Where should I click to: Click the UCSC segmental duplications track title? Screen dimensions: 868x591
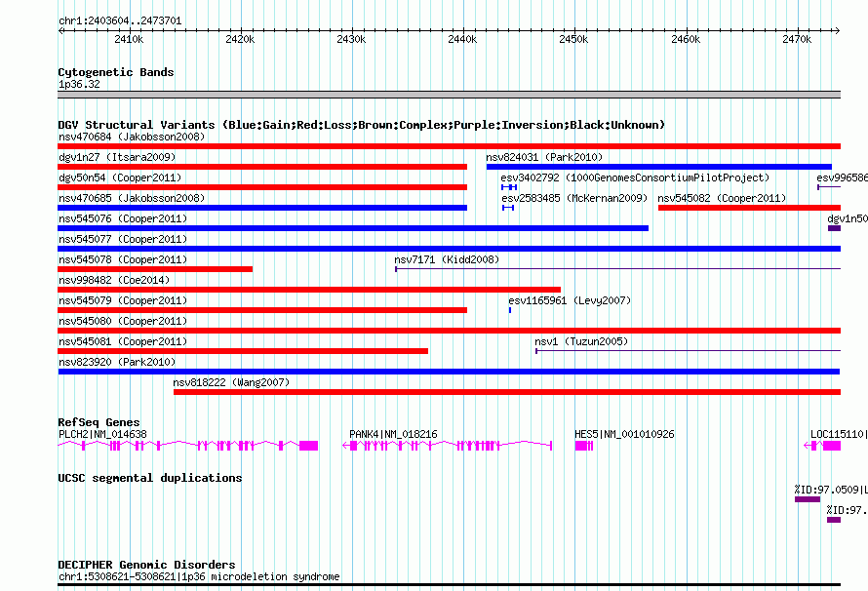tap(149, 478)
